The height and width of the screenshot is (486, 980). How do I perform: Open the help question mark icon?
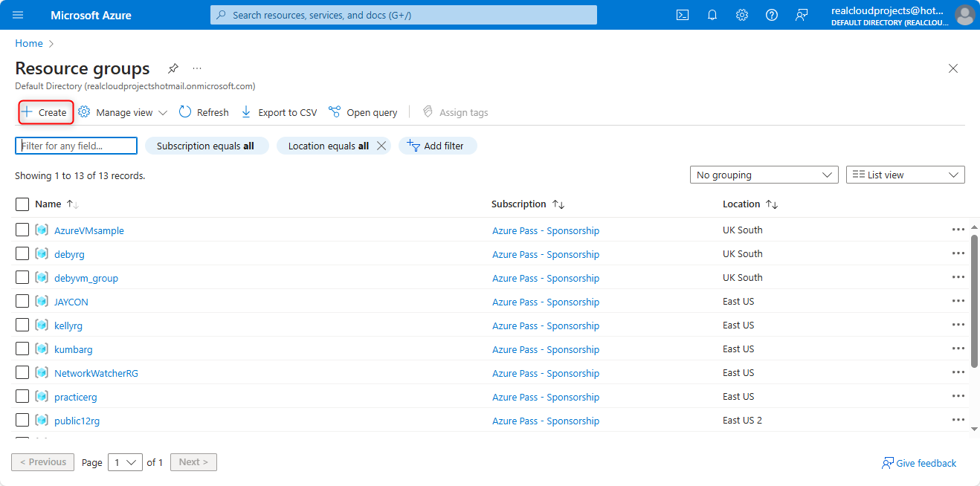(771, 15)
